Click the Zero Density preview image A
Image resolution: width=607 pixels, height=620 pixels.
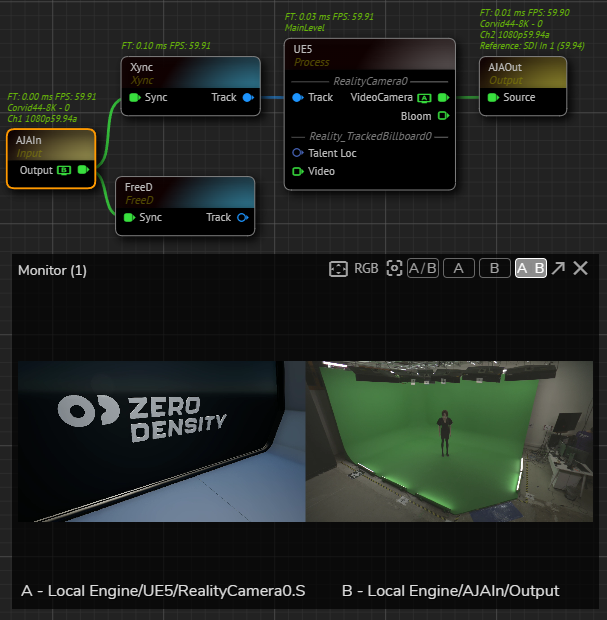click(x=161, y=441)
